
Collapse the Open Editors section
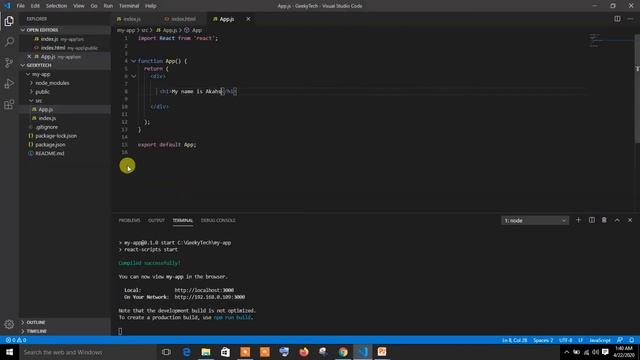click(65, 30)
